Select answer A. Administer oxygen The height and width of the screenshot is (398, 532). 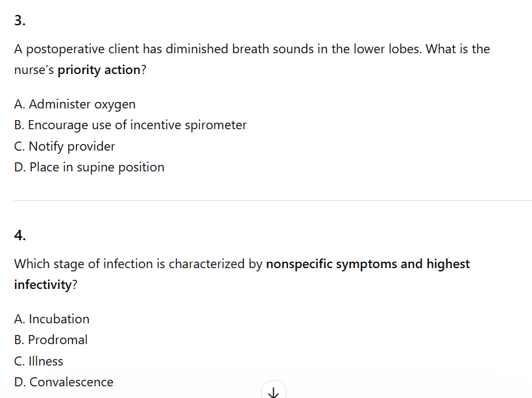75,104
